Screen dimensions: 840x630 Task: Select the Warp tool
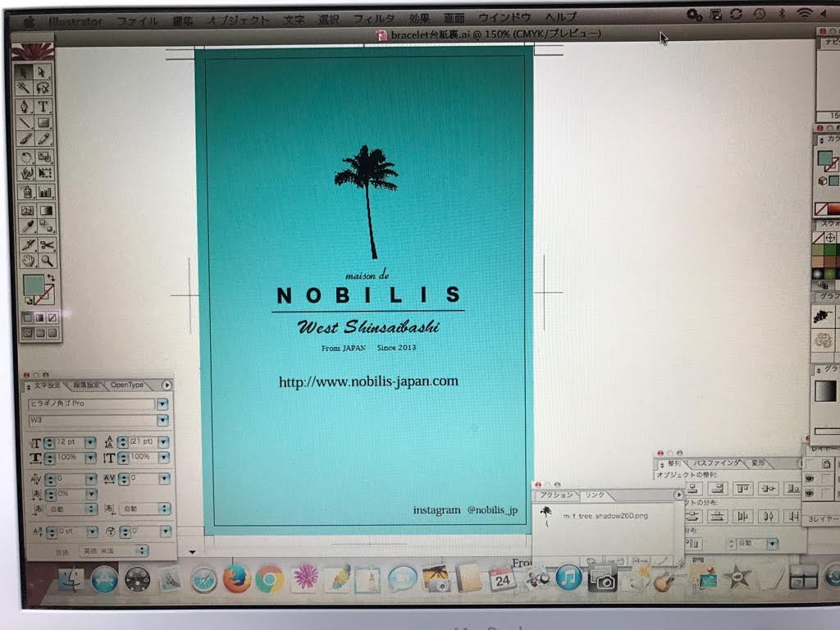point(25,173)
